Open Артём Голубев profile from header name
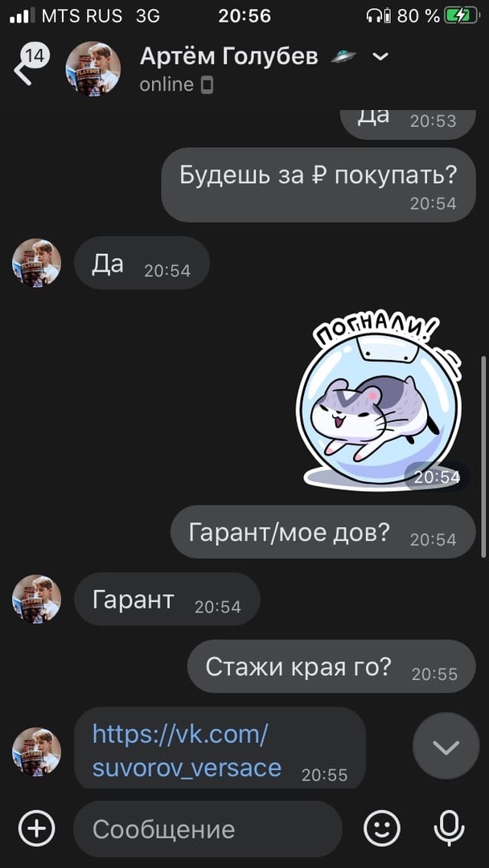The image size is (489, 868). click(x=228, y=56)
